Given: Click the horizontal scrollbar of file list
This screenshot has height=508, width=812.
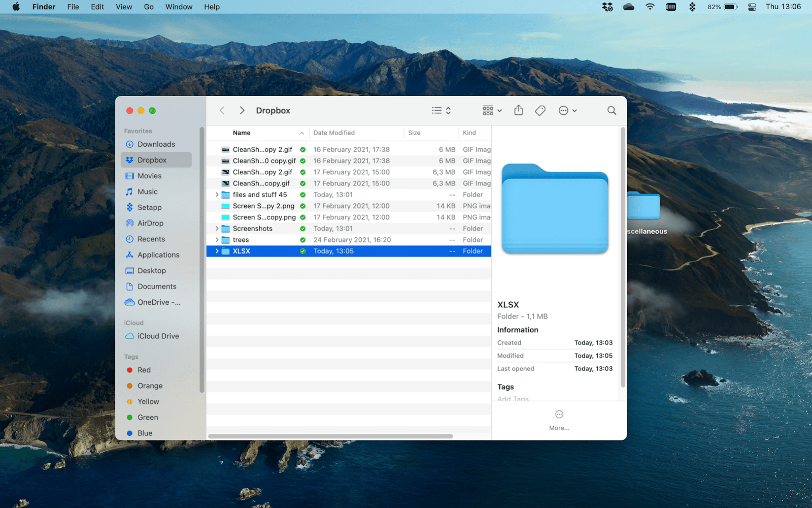Looking at the screenshot, I should [x=330, y=436].
